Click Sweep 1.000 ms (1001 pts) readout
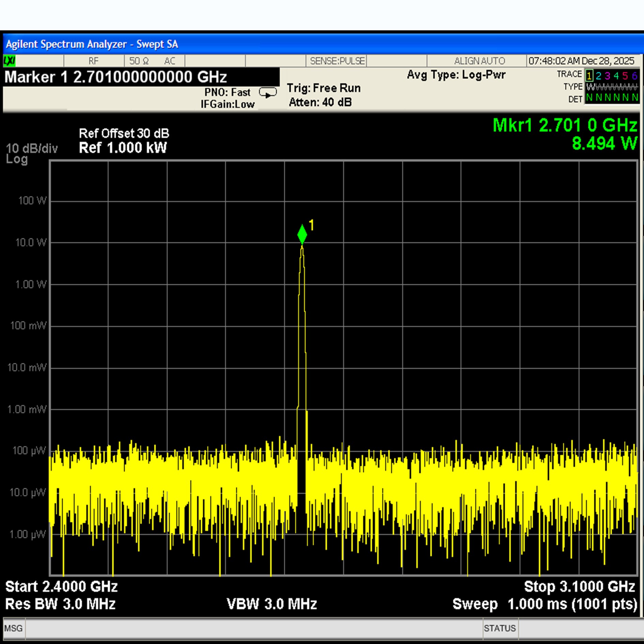Screen dimensions: 644x644 [x=545, y=604]
